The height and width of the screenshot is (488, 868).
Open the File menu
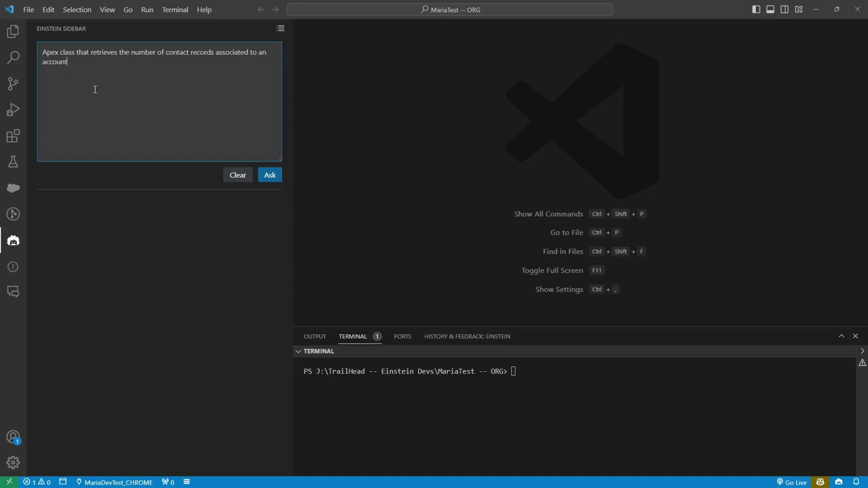pos(28,9)
